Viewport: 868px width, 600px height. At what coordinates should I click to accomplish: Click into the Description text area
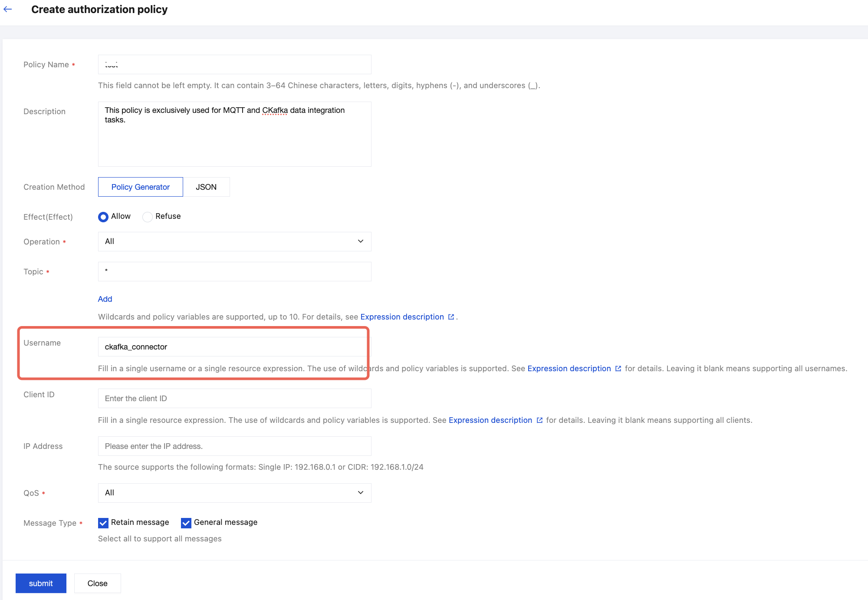click(234, 139)
